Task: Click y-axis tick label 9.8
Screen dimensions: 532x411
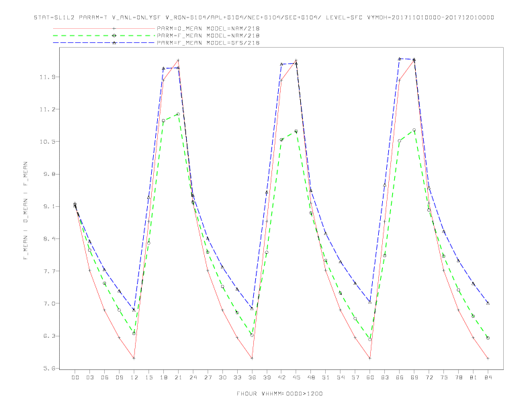Action: click(x=49, y=174)
